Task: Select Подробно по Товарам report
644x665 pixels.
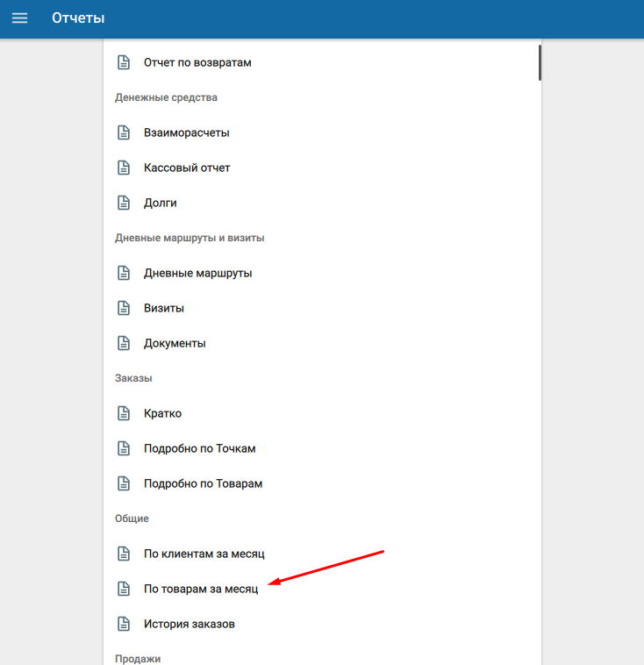Action: click(203, 483)
